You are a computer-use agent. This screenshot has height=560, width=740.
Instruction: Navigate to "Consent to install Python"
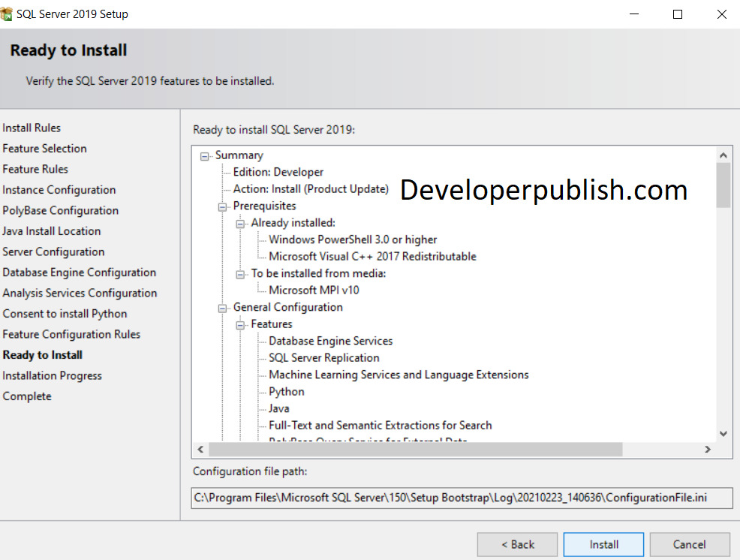tap(64, 313)
